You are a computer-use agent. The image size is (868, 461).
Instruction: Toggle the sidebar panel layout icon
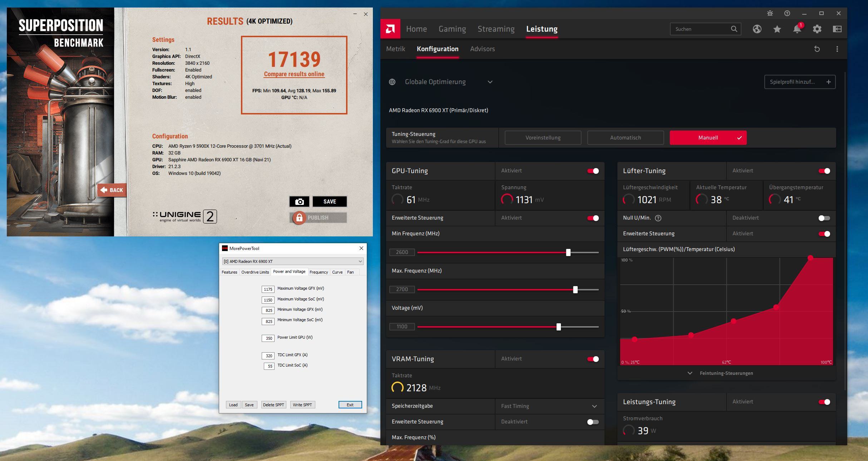coord(837,29)
